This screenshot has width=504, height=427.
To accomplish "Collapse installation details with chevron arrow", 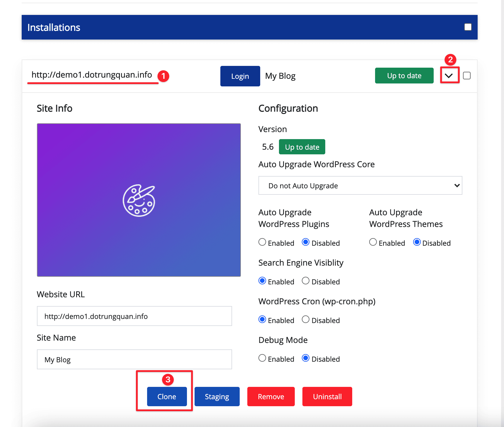I will (x=449, y=76).
